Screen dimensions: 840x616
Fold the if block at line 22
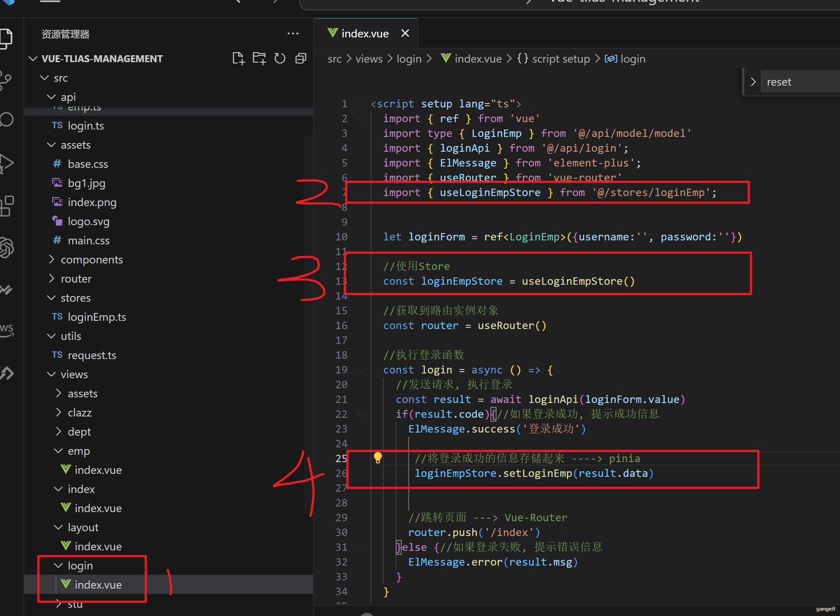(360, 414)
